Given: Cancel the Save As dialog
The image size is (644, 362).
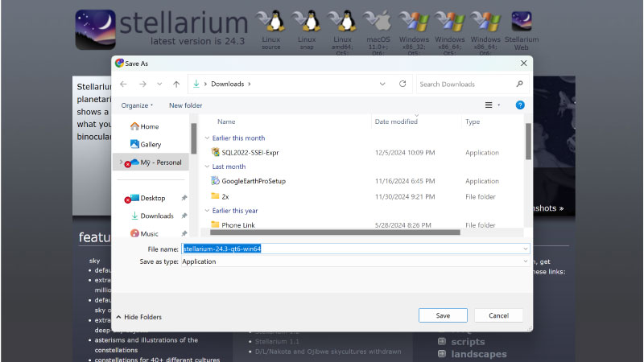Looking at the screenshot, I should pos(498,315).
